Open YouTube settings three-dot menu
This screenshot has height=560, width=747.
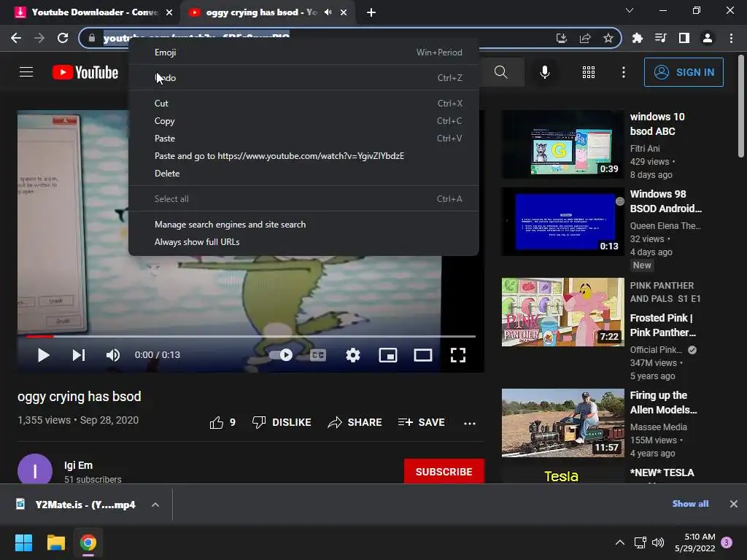[x=623, y=72]
